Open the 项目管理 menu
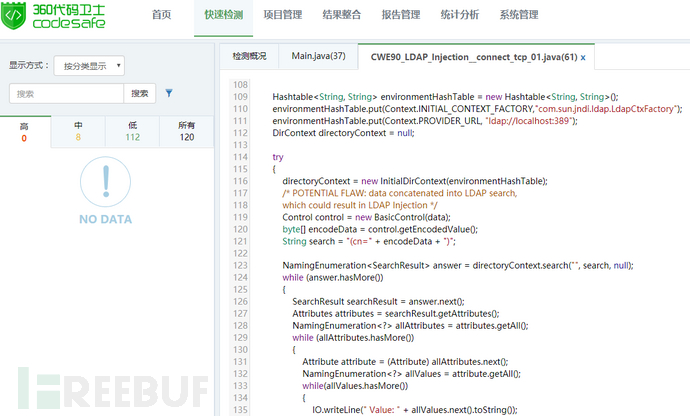The image size is (690, 416). tap(283, 15)
